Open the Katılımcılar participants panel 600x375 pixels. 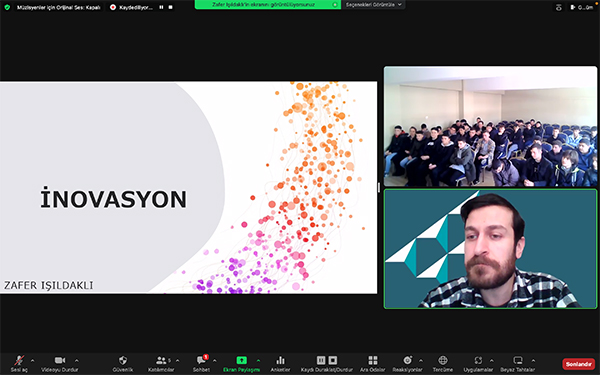(161, 364)
